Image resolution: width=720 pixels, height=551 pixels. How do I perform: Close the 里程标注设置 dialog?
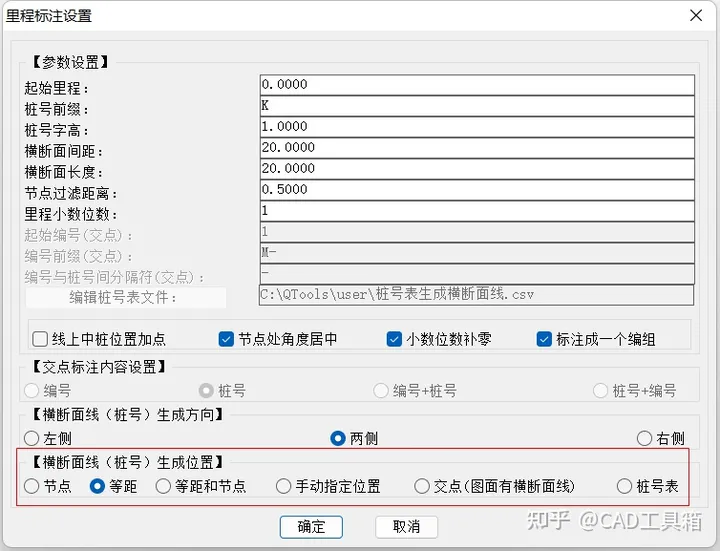[696, 16]
